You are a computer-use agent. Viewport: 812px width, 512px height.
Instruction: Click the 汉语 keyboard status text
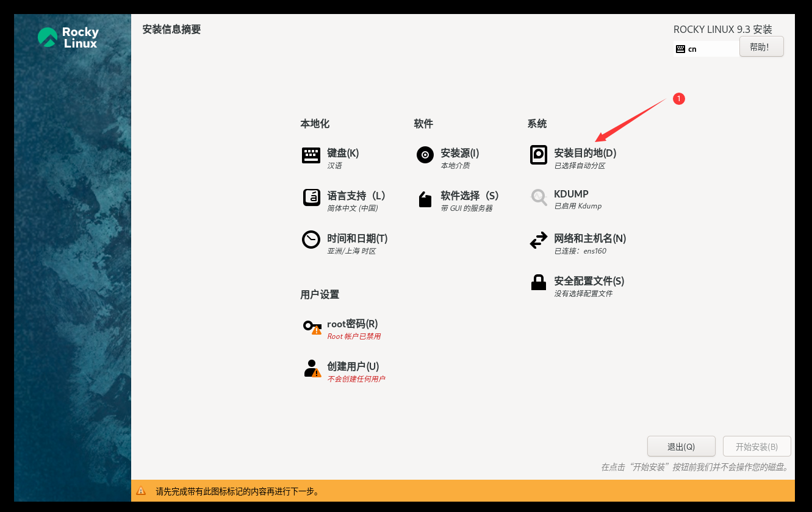click(334, 166)
